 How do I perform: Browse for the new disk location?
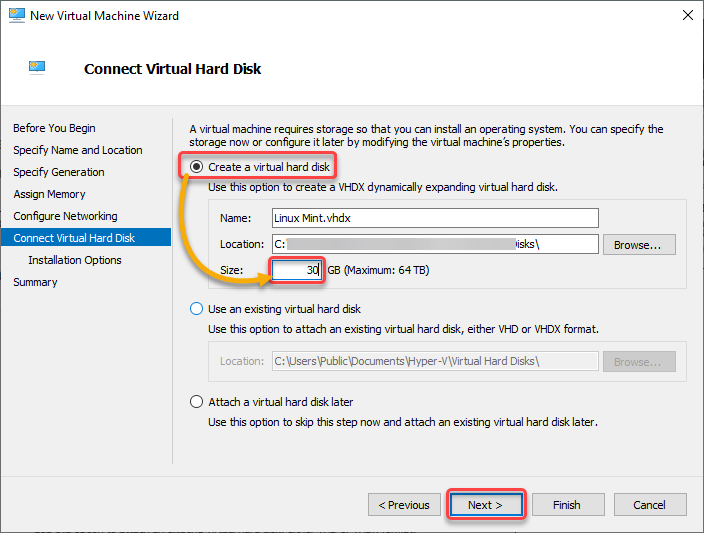click(639, 245)
